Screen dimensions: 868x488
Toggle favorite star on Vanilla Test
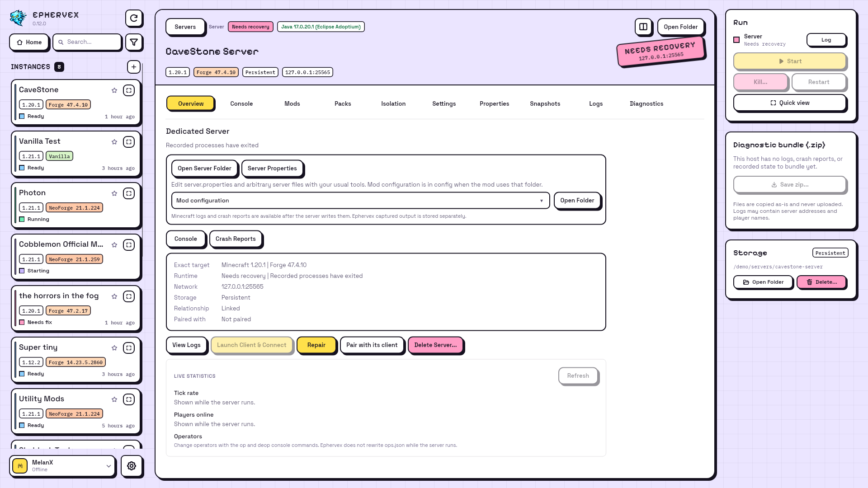point(114,142)
